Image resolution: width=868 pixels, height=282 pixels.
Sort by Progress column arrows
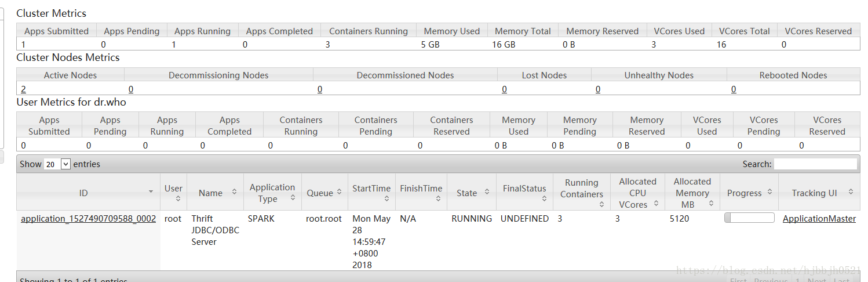[769, 192]
